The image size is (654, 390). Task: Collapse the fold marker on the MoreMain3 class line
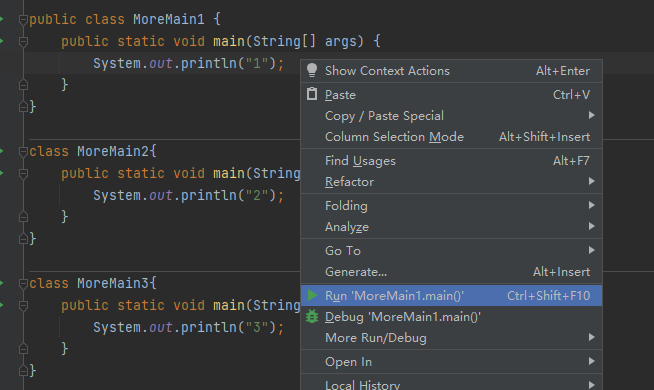click(x=23, y=284)
